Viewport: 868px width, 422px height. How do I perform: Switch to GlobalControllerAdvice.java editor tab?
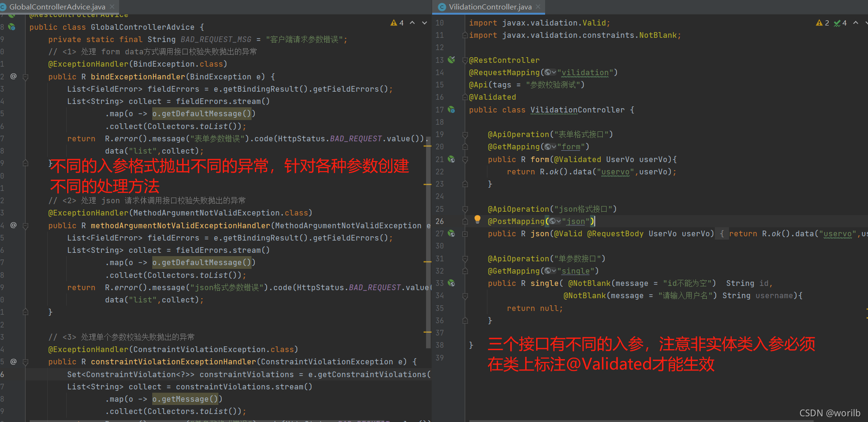click(x=57, y=7)
